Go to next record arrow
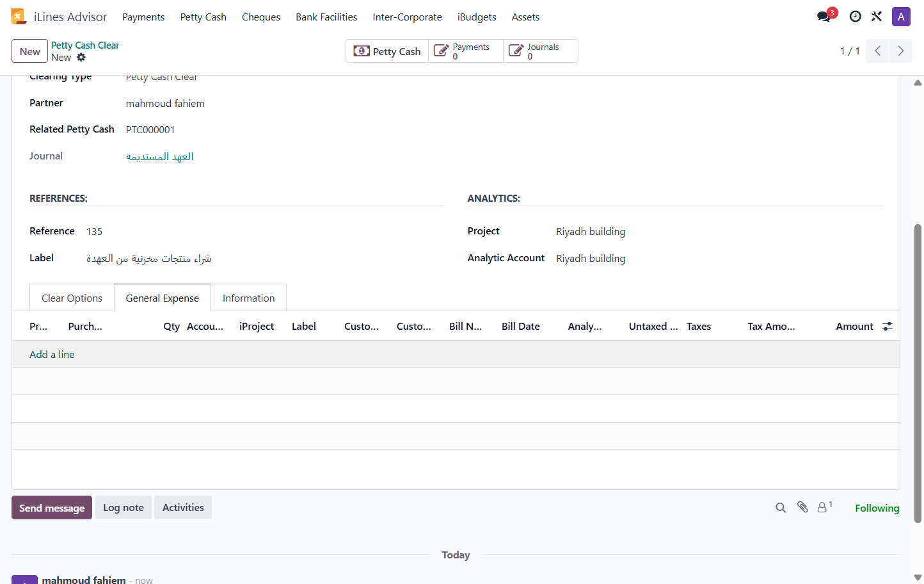 [901, 51]
